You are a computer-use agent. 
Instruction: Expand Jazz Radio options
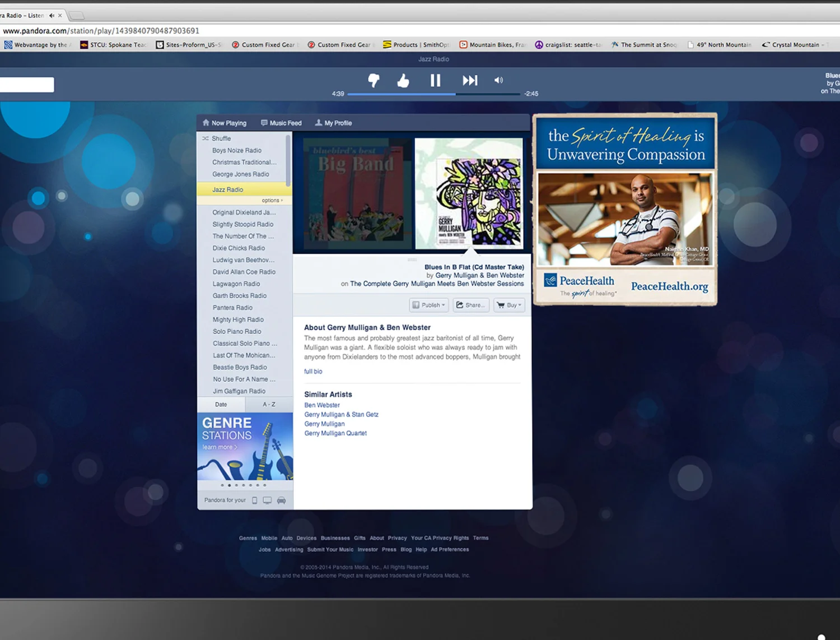(273, 200)
